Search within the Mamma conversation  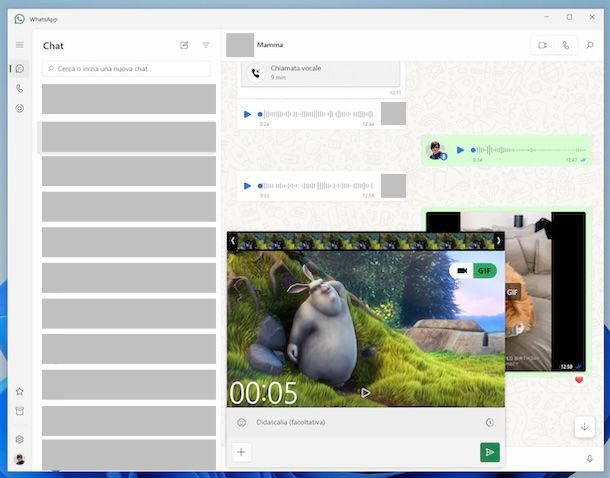(590, 46)
